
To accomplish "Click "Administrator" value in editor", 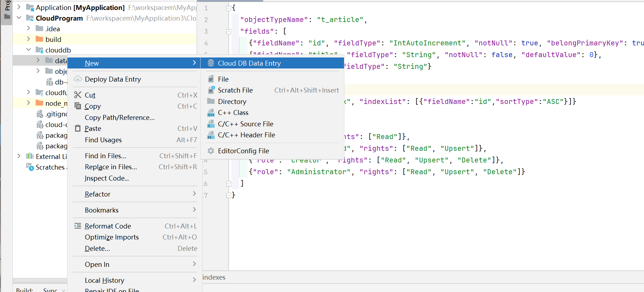I will coord(319,172).
